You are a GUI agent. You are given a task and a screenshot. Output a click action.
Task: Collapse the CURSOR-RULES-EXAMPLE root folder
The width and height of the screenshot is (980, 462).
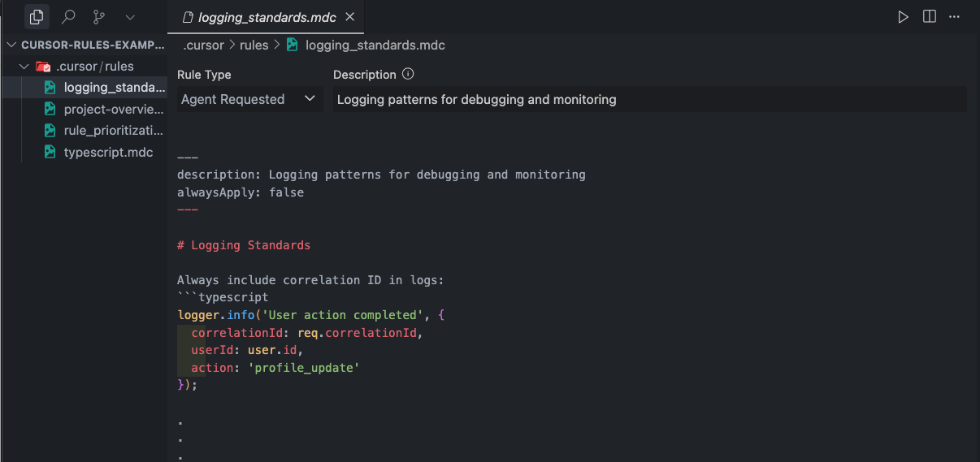(x=11, y=45)
